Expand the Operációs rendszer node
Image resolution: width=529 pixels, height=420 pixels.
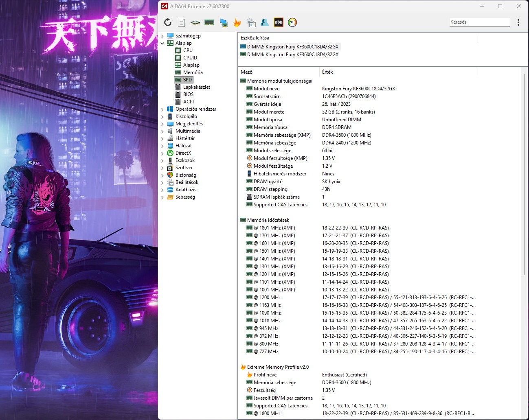coord(162,109)
